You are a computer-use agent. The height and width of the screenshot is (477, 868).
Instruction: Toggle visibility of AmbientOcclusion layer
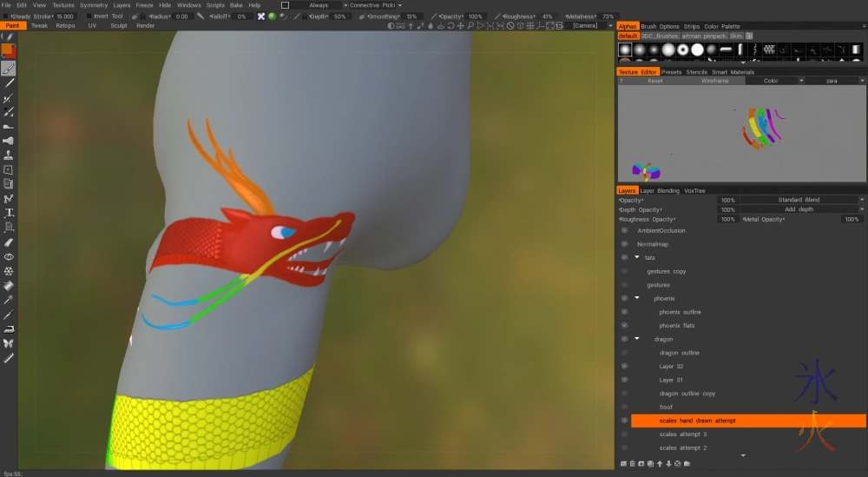tap(624, 231)
